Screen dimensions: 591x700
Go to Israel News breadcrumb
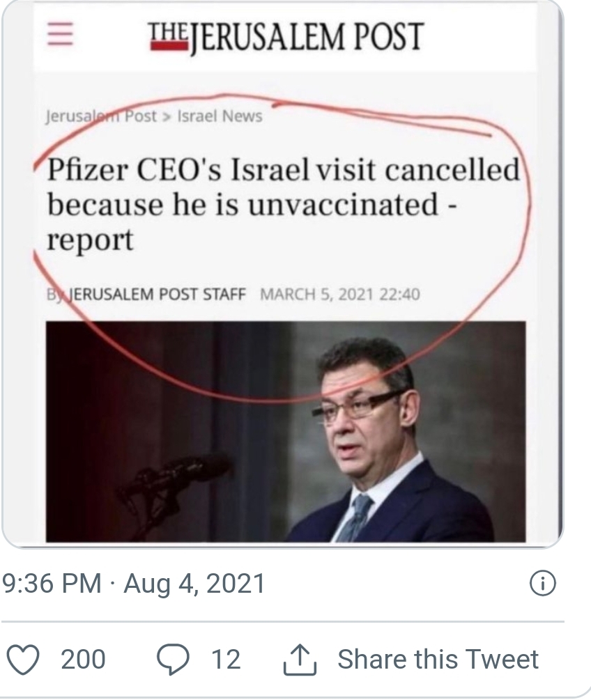click(x=220, y=116)
